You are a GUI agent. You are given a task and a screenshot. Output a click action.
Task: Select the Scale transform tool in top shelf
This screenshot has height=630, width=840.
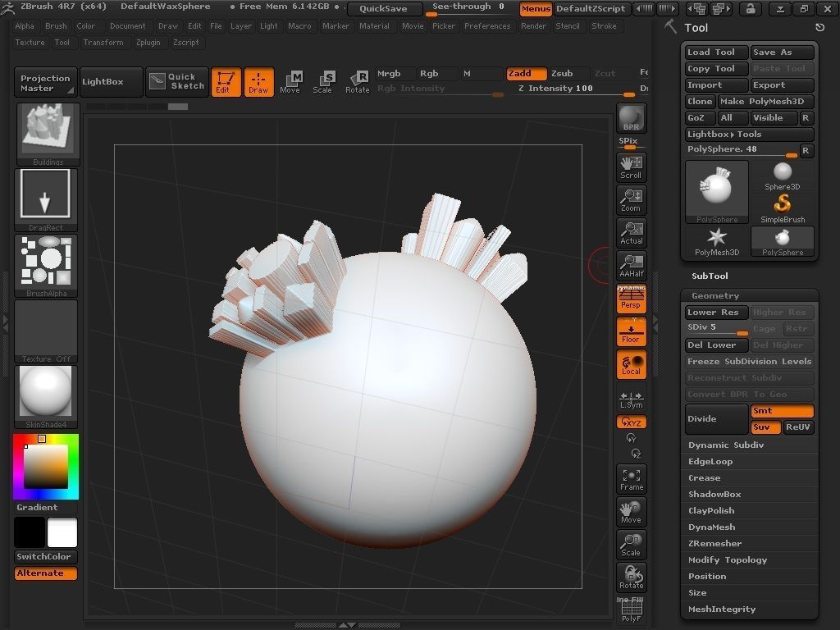[x=323, y=82]
